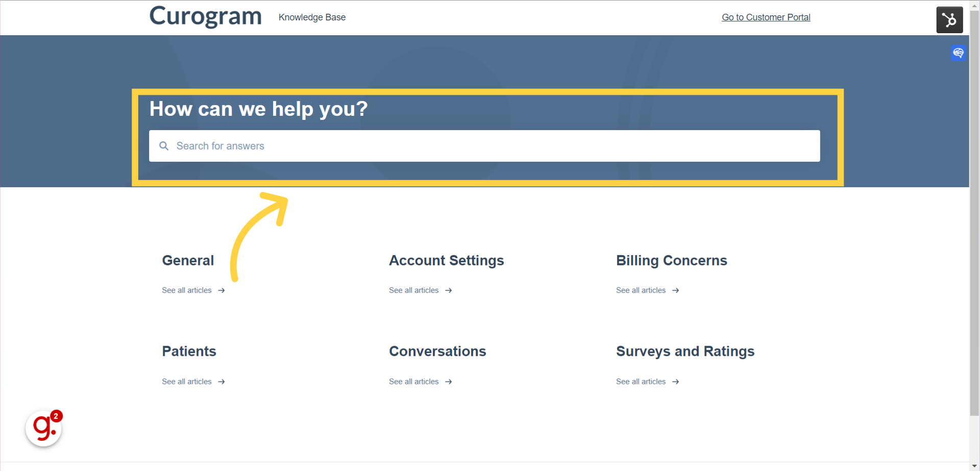Open the Knowledge Base home link
980x471 pixels.
[312, 17]
